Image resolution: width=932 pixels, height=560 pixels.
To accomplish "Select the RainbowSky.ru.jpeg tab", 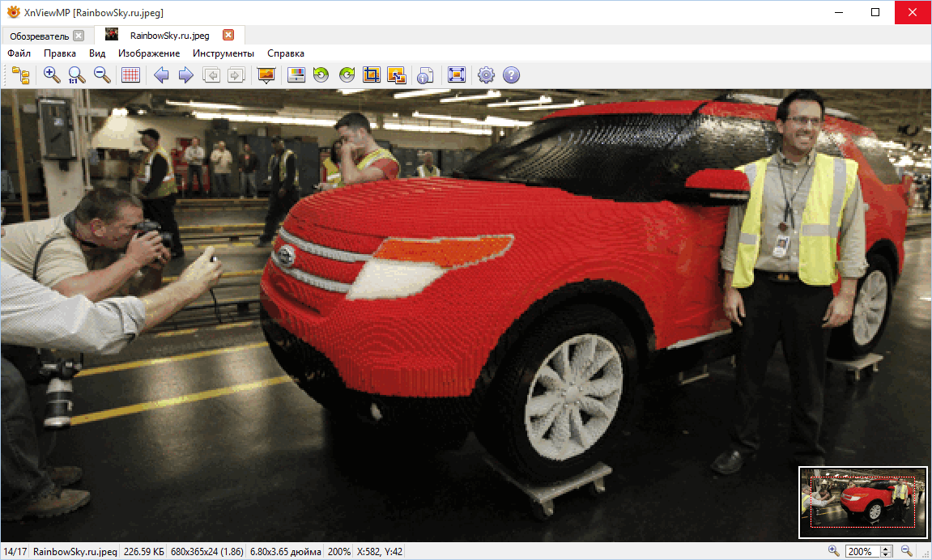I will 169,36.
